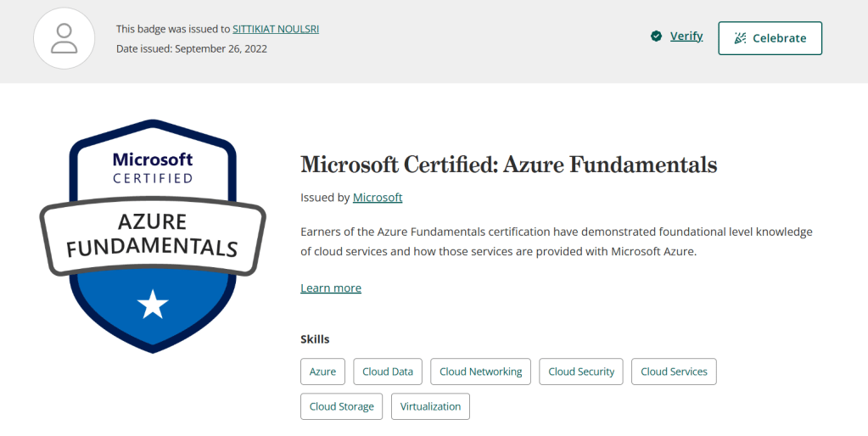Select the Cloud Data skill tag
Image resolution: width=868 pixels, height=436 pixels.
pyautogui.click(x=388, y=372)
